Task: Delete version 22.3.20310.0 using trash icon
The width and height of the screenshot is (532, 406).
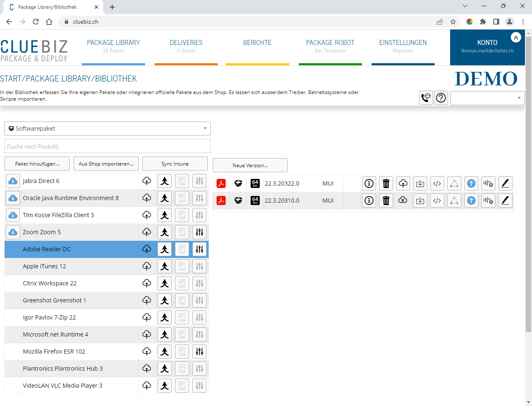Action: pos(386,201)
